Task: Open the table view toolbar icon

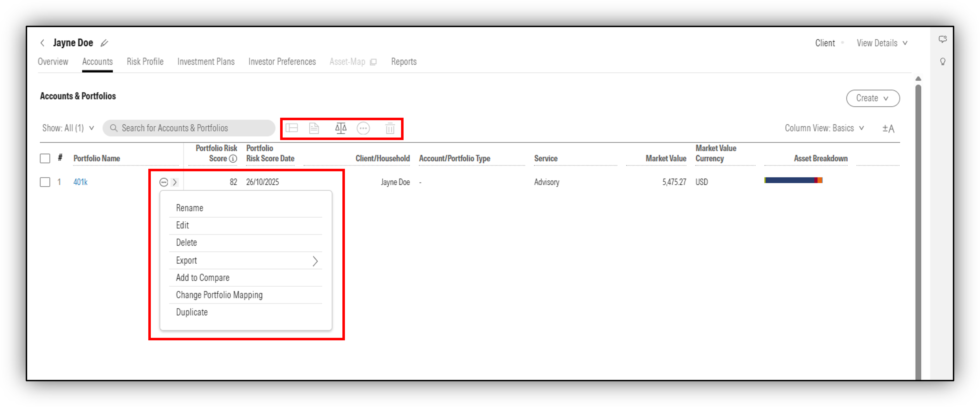Action: (x=292, y=128)
